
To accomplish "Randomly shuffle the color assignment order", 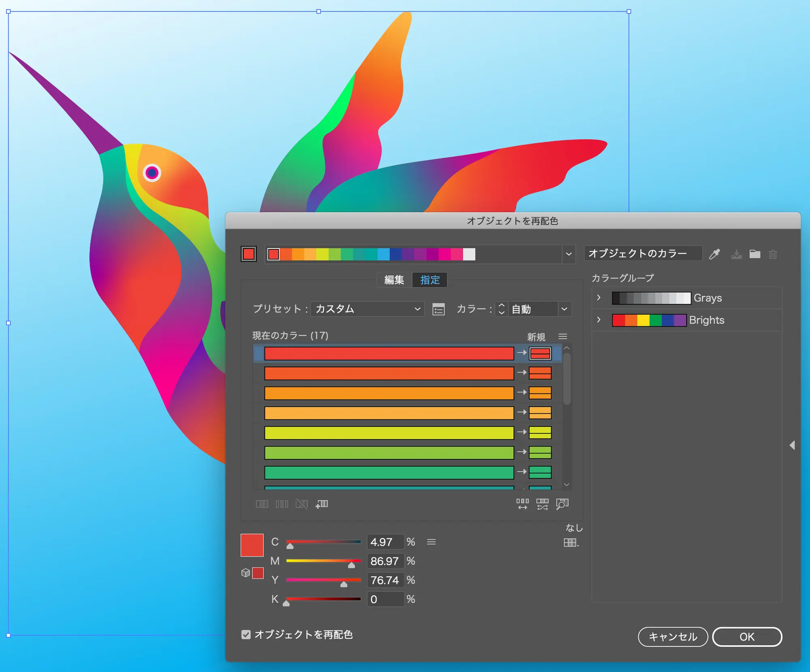I will pos(542,504).
